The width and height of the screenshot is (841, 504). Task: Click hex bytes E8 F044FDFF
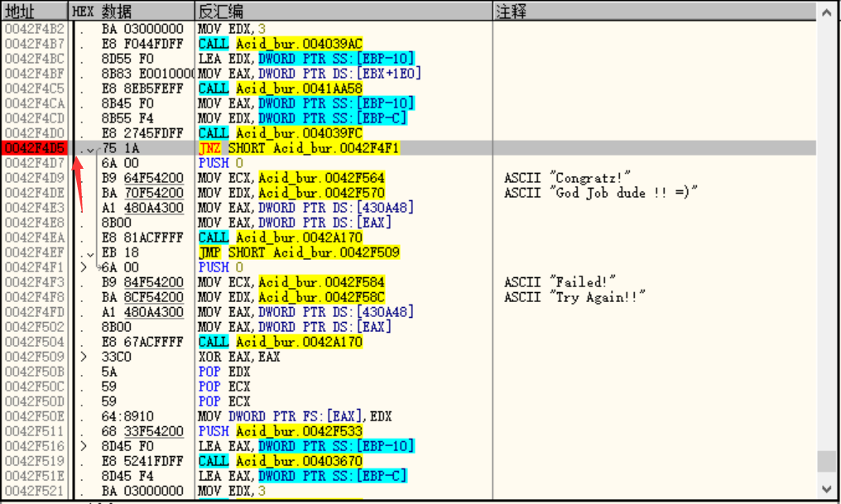(x=142, y=43)
